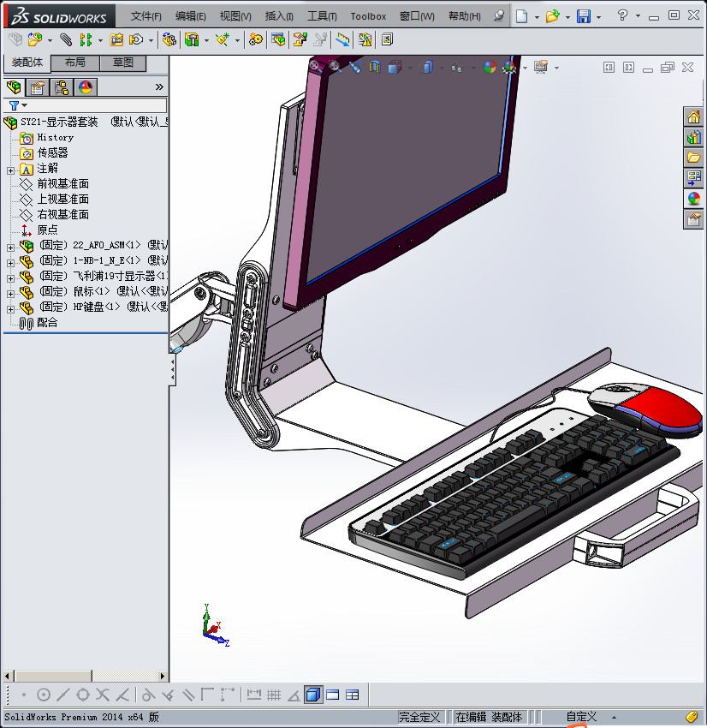Image resolution: width=707 pixels, height=728 pixels.
Task: Click the Edit Appearance color sphere icon
Action: pyautogui.click(x=489, y=68)
